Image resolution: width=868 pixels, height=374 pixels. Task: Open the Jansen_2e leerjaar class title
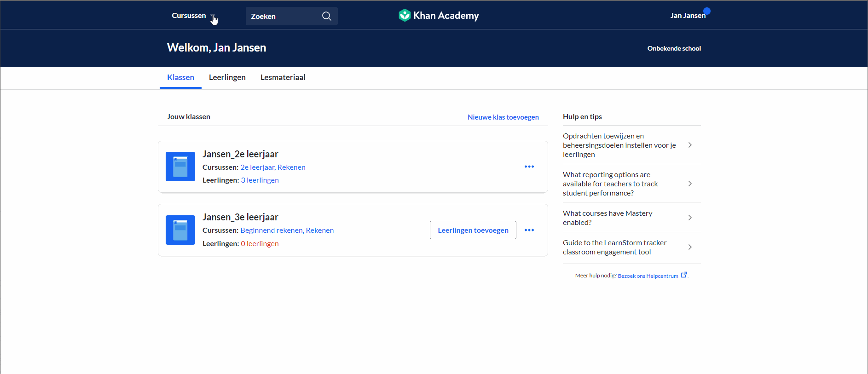point(240,154)
